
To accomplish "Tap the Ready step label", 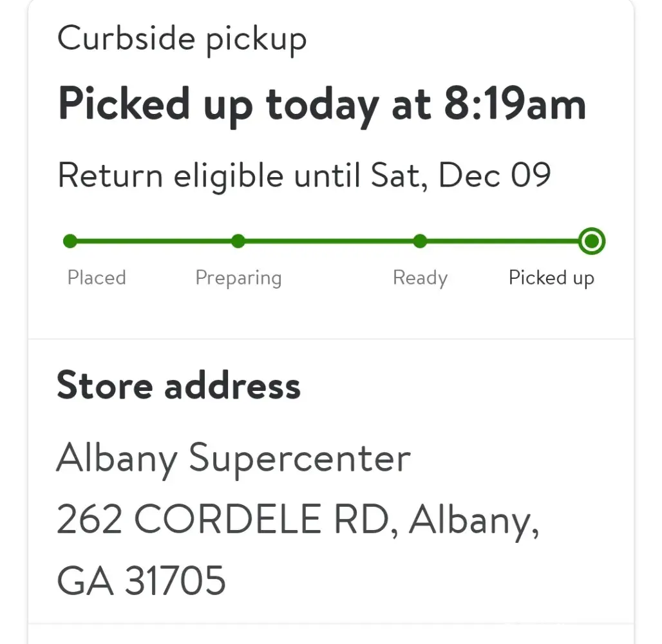I will 420,278.
